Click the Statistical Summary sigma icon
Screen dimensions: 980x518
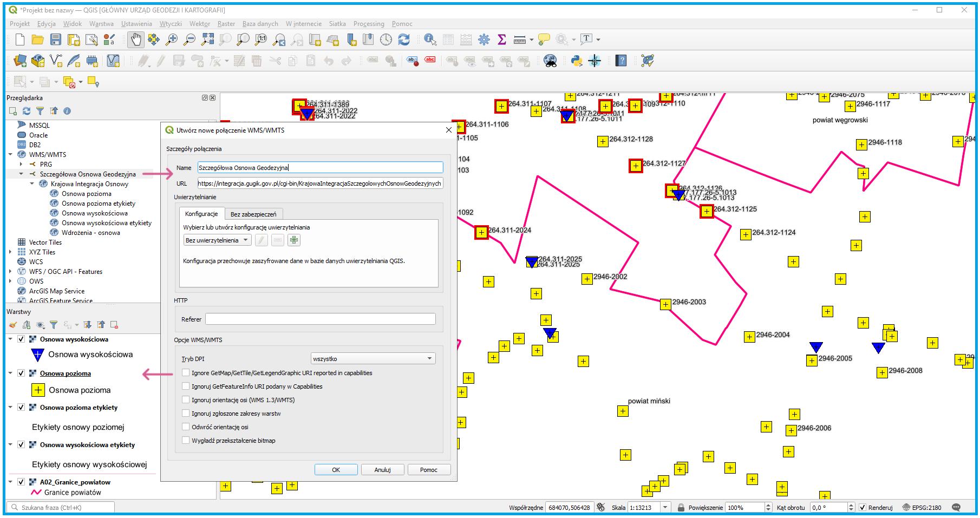coord(502,40)
